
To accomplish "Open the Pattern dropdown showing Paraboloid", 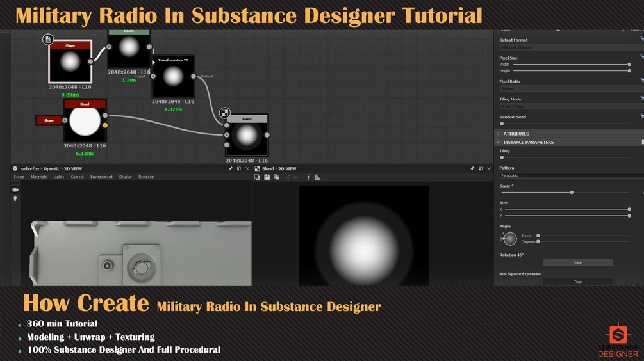I will coord(572,175).
